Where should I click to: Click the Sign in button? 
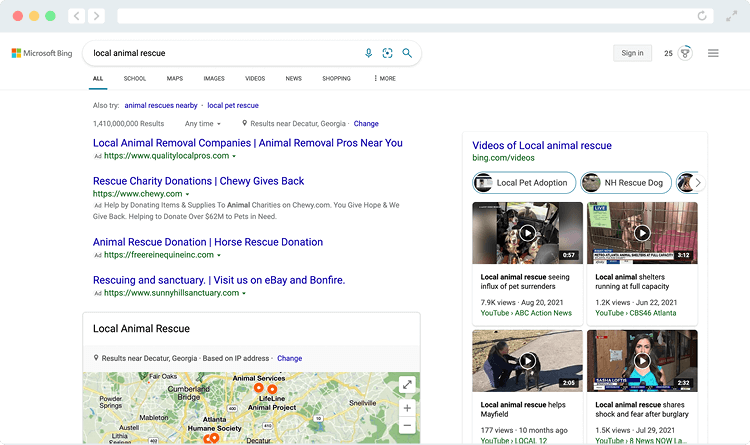632,53
